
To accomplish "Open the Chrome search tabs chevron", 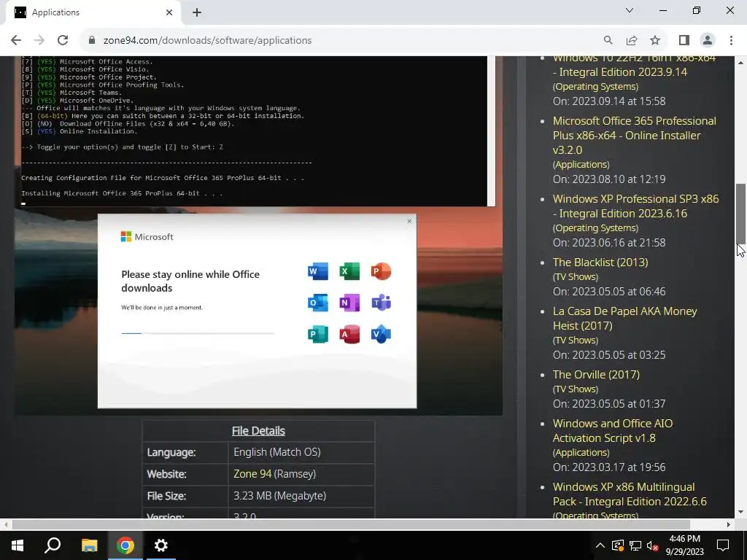I will pos(630,10).
